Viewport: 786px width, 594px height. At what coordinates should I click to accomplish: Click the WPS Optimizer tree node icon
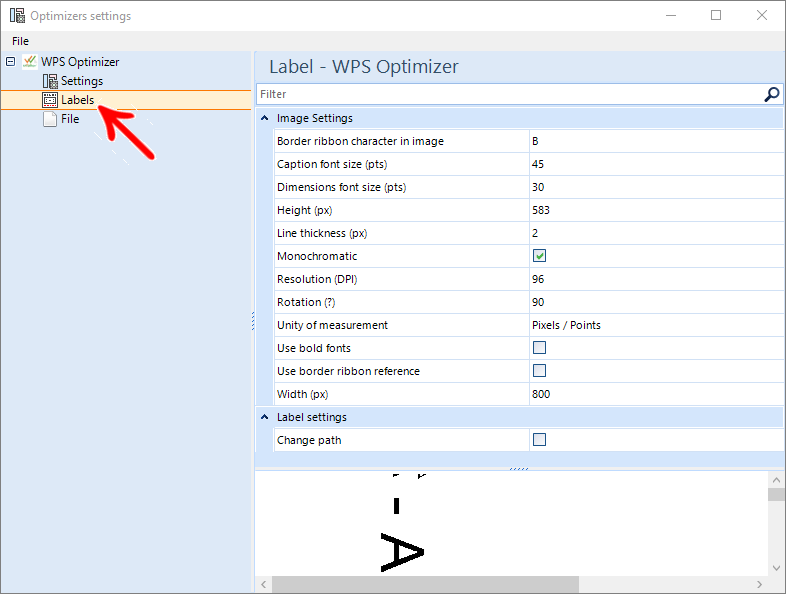(x=29, y=62)
